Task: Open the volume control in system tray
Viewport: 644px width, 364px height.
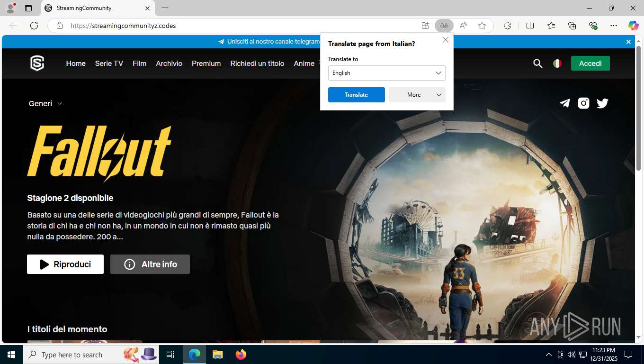Action: (x=571, y=355)
